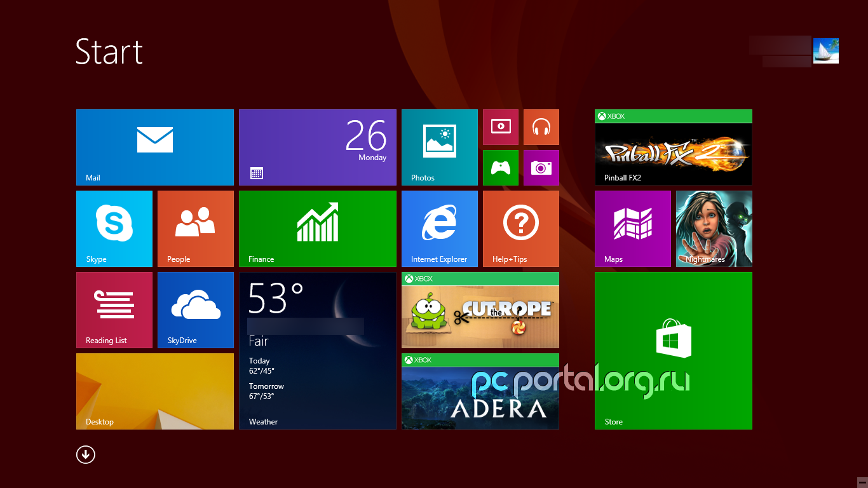
Task: Launch the Adera game tile
Action: pyautogui.click(x=480, y=391)
